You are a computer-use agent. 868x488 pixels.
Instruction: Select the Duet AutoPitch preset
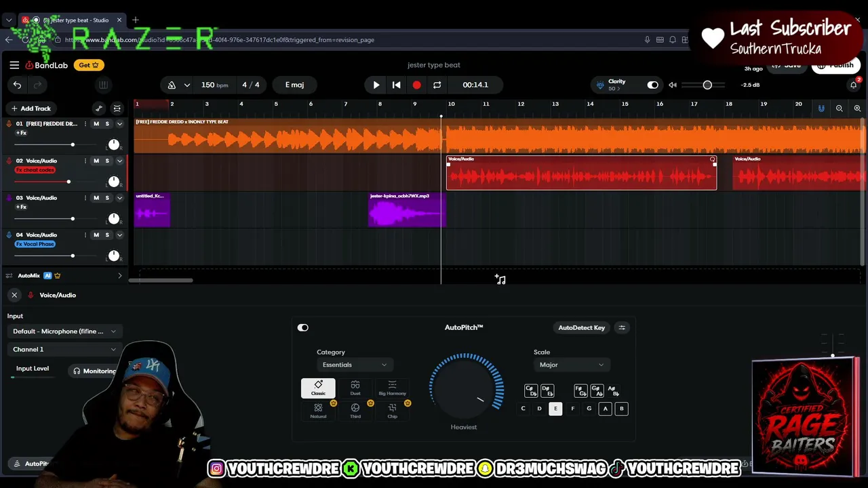tap(355, 388)
